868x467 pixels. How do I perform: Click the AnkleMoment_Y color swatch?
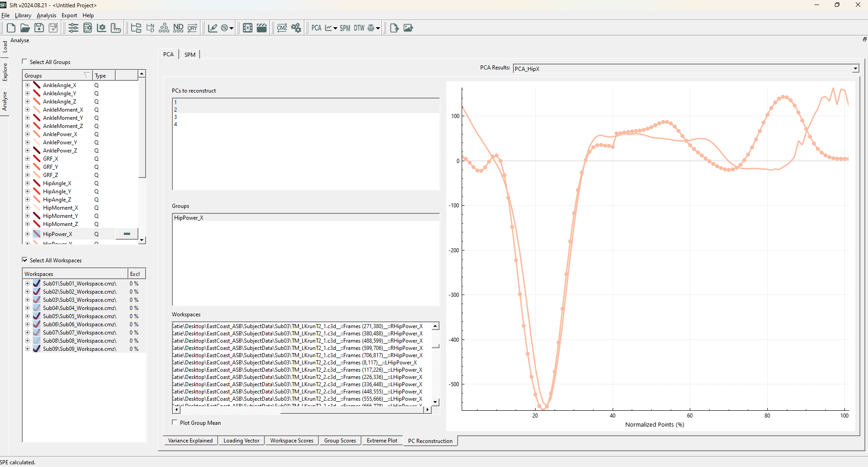point(37,118)
